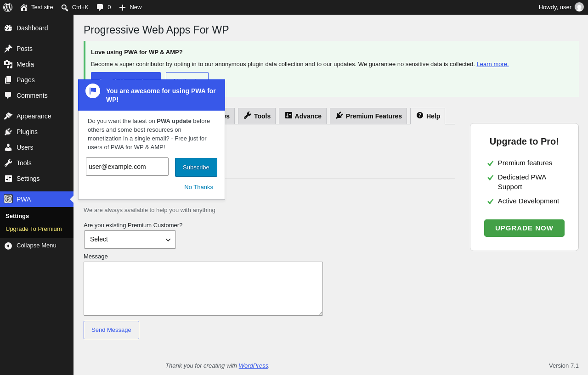Viewport: 588px width, 375px height.
Task: Open Pages via its sidebar icon
Action: coord(8,80)
